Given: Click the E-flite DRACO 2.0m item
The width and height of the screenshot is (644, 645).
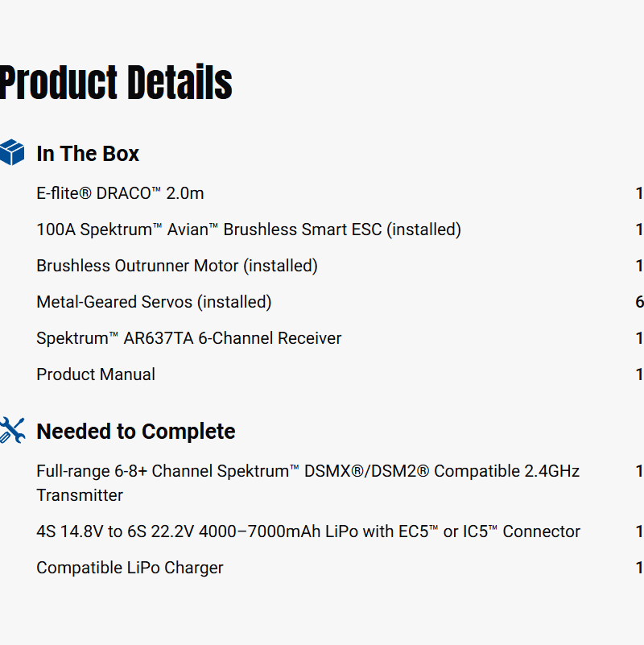Looking at the screenshot, I should pyautogui.click(x=120, y=193).
